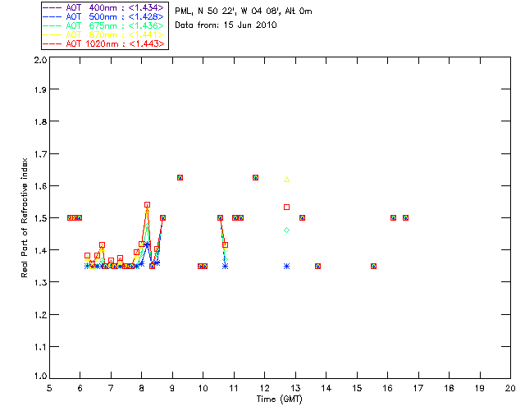Screen dimensions: 525x420
Task: Click the x-axis tick label 10
Action: (x=203, y=388)
